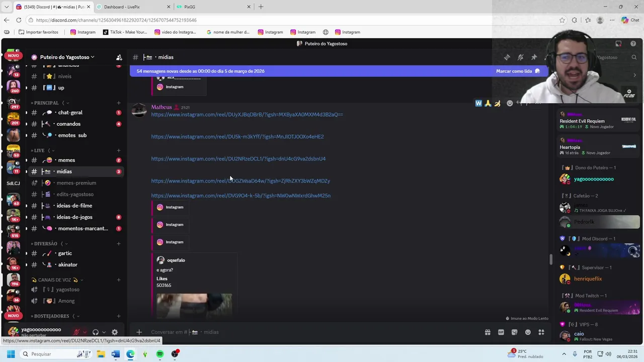
Task: Open the sticker picker in message bar
Action: pyautogui.click(x=514, y=332)
